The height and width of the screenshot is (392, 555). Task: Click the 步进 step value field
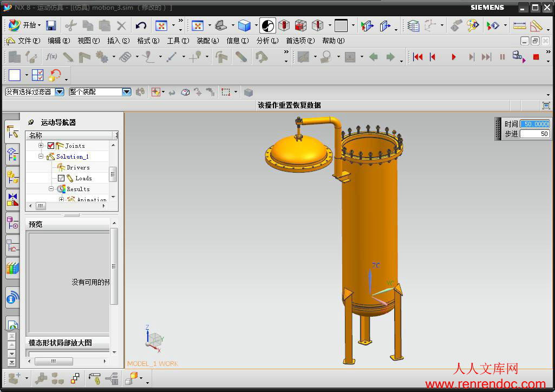point(535,134)
